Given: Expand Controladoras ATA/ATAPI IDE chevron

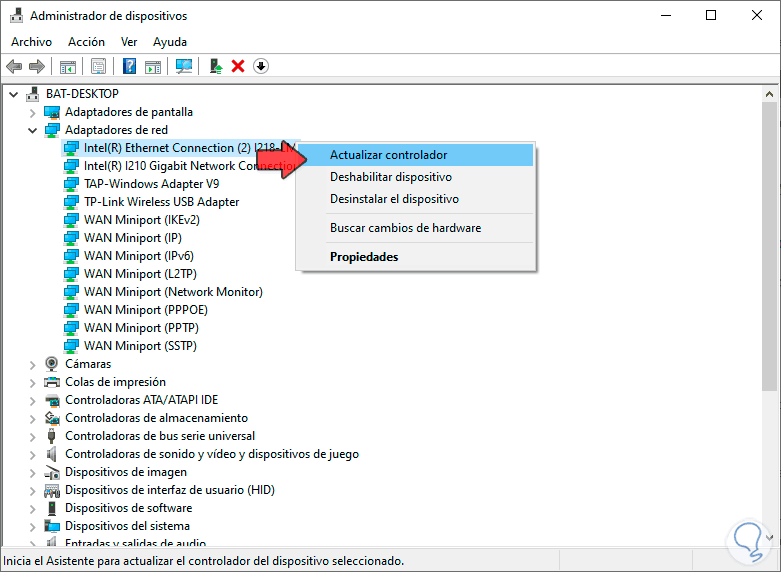Looking at the screenshot, I should click(33, 401).
